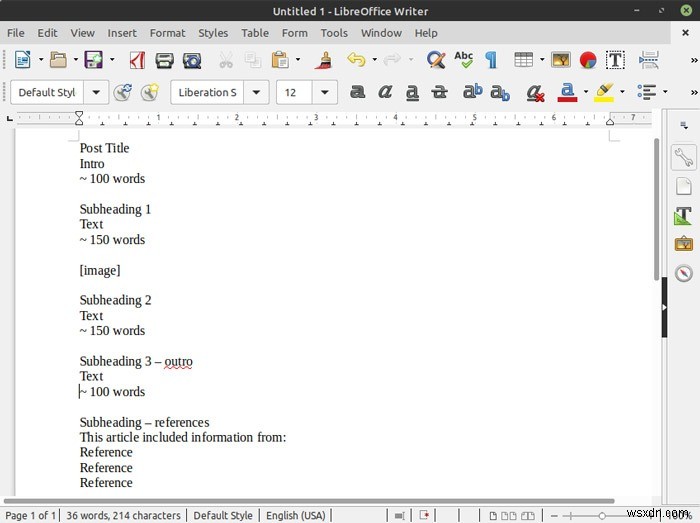Click the word count in status bar

pos(124,515)
